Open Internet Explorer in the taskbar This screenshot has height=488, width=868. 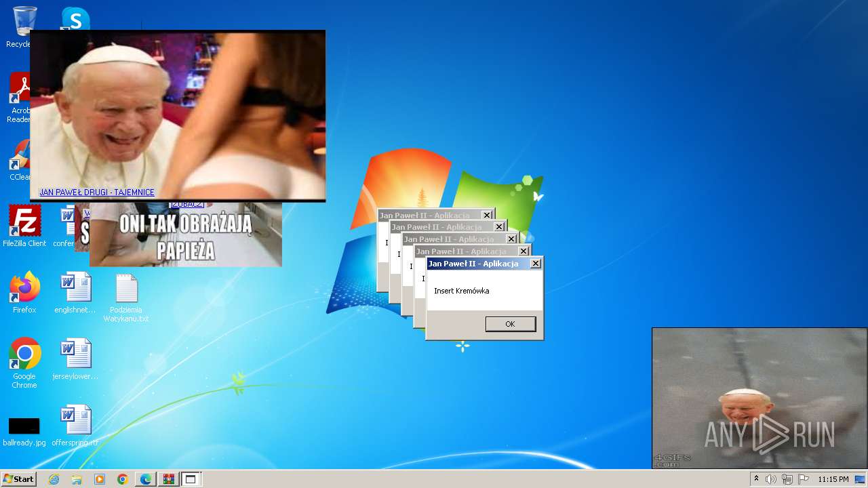[54, 479]
